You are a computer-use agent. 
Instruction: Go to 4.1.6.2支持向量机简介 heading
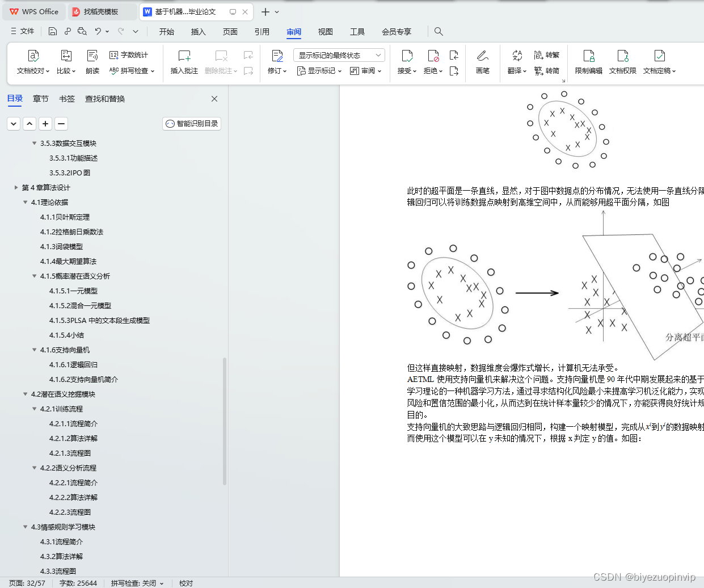(83, 379)
